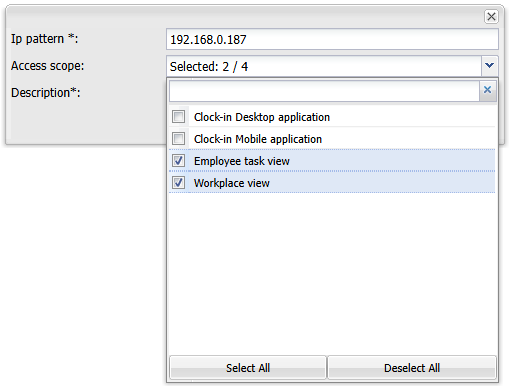This screenshot has height=387, width=510.
Task: Click the 'Access scope:' label
Action: 47,66
